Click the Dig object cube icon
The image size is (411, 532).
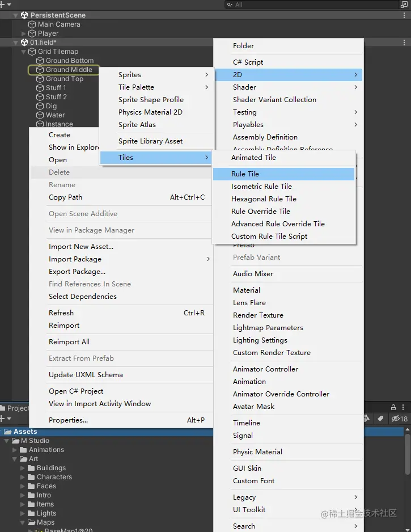pyautogui.click(x=40, y=106)
